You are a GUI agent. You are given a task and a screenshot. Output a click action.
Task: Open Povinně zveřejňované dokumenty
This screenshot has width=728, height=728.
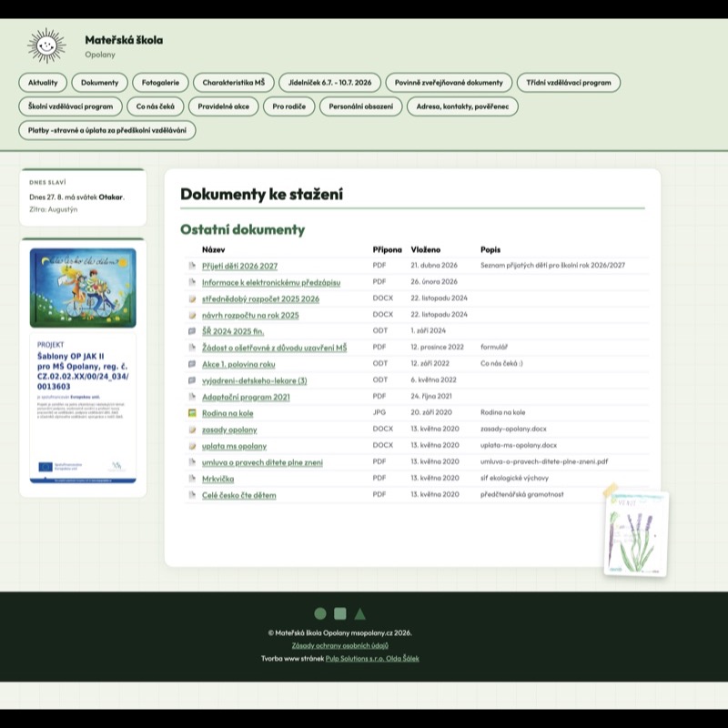coord(449,83)
